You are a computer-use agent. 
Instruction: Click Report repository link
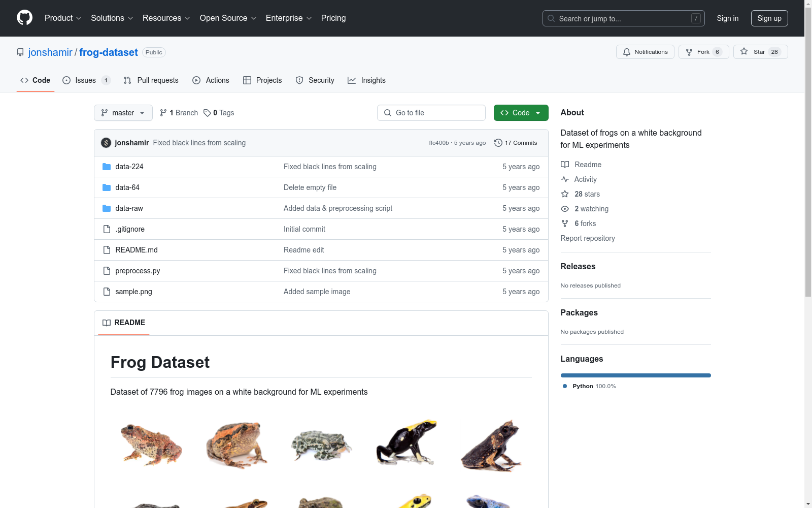(x=588, y=238)
